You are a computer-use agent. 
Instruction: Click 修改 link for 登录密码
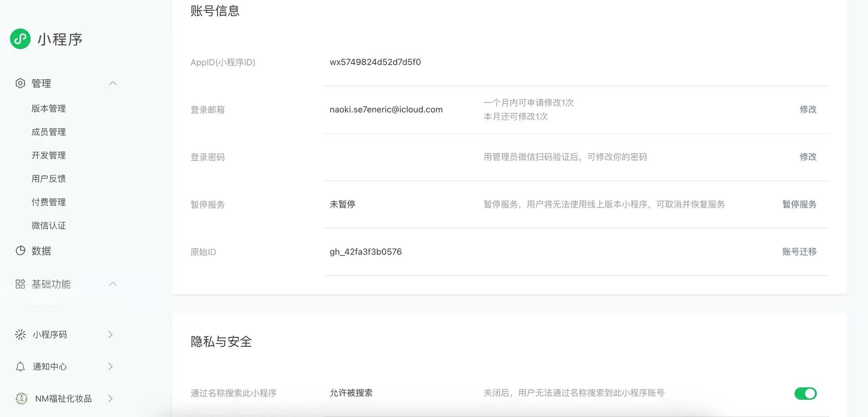coord(808,156)
